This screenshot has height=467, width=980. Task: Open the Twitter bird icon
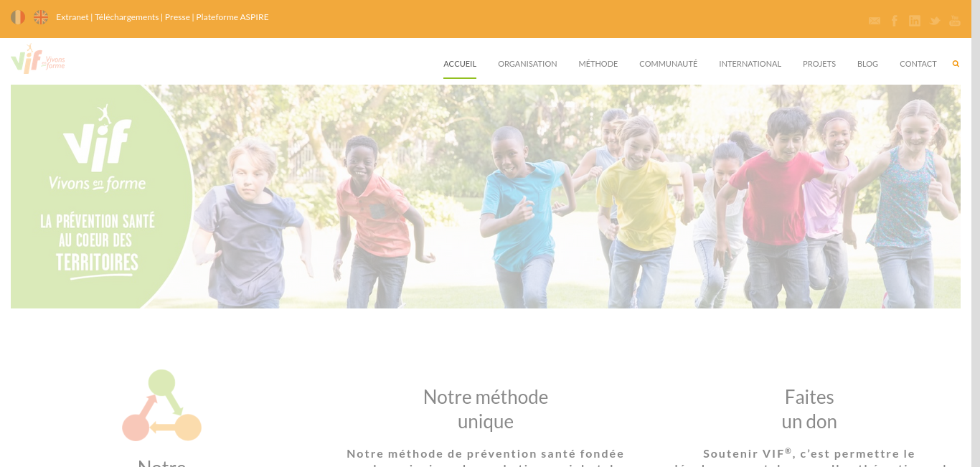tap(935, 21)
